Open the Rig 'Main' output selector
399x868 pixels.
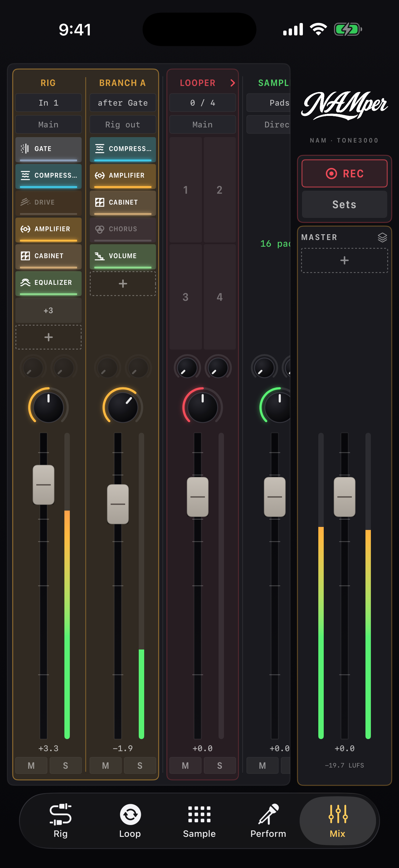pyautogui.click(x=48, y=125)
